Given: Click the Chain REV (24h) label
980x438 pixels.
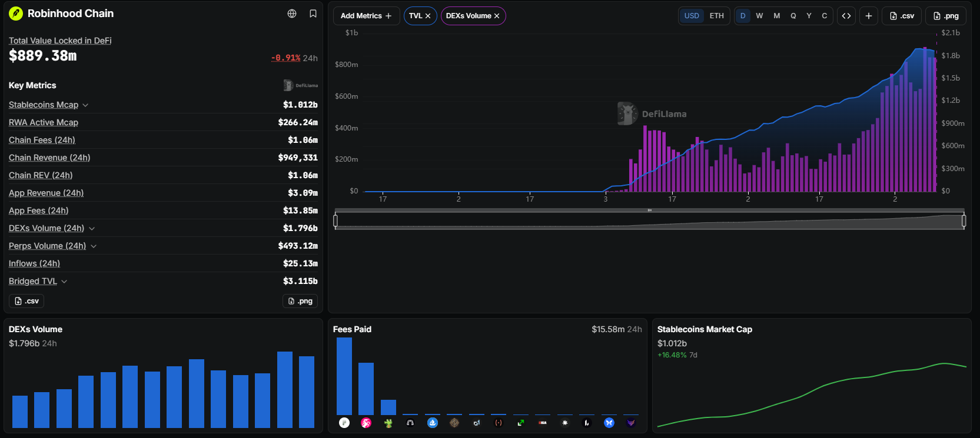Looking at the screenshot, I should click(x=41, y=175).
